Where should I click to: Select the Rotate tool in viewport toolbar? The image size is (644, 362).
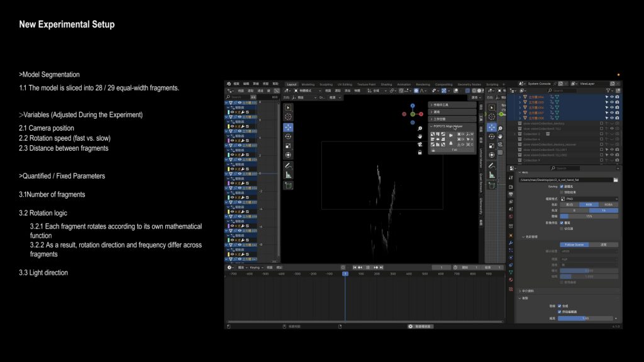[x=288, y=136]
